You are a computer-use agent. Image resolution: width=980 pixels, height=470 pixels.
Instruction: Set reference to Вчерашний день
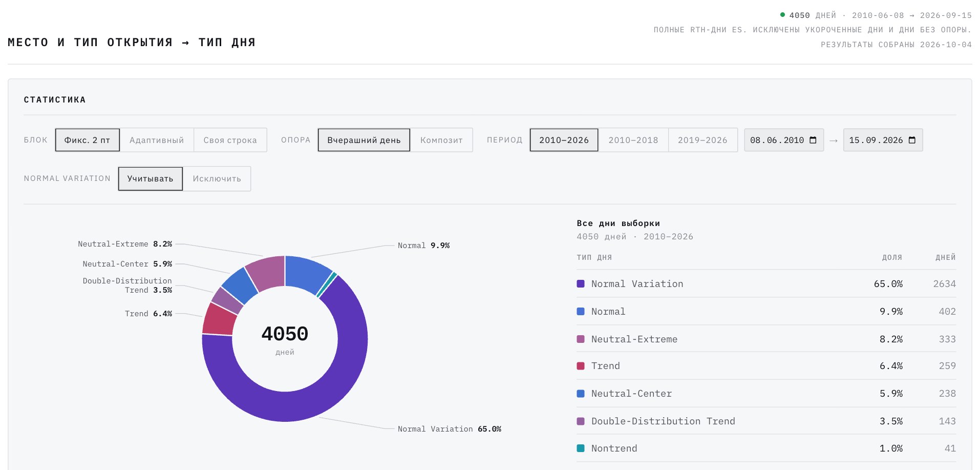pos(364,140)
